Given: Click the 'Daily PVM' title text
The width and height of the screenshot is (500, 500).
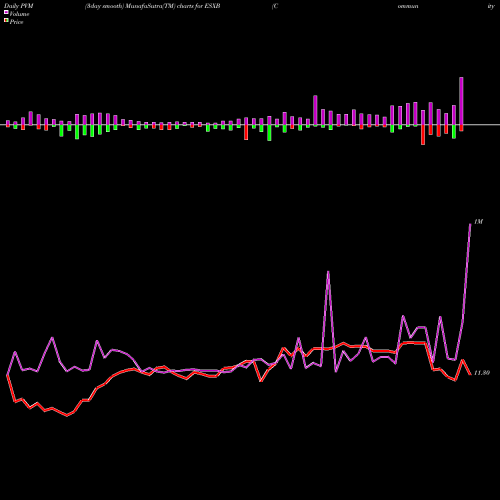Looking at the screenshot, I should (19, 6).
